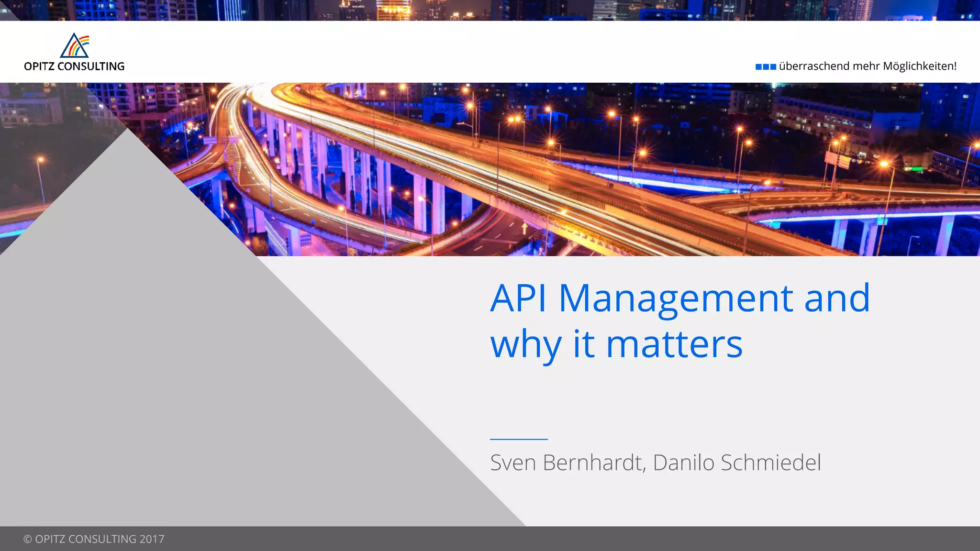Click the OPITZ CONSULTING company name text
The image size is (980, 551).
pos(74,66)
